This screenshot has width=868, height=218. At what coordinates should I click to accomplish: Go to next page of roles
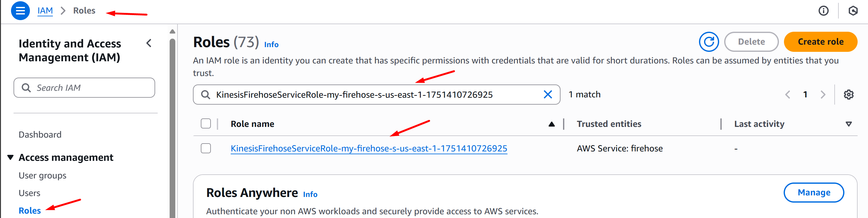(823, 95)
